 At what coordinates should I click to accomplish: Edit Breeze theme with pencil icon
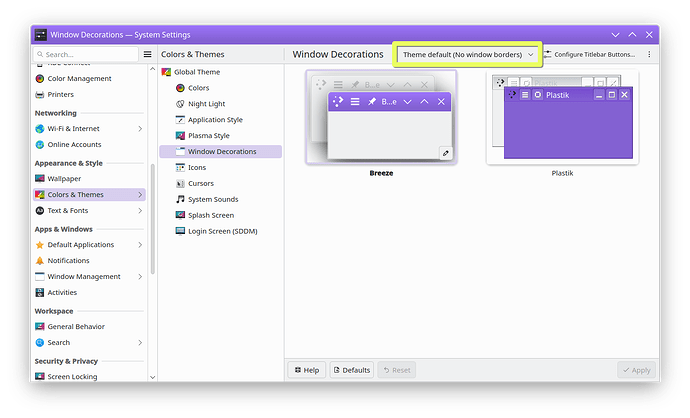445,153
